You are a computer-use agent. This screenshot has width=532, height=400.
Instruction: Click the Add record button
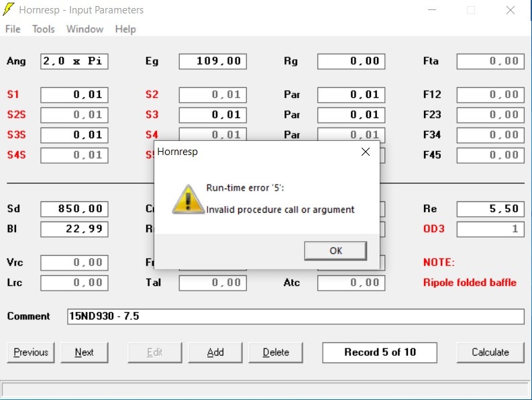215,352
